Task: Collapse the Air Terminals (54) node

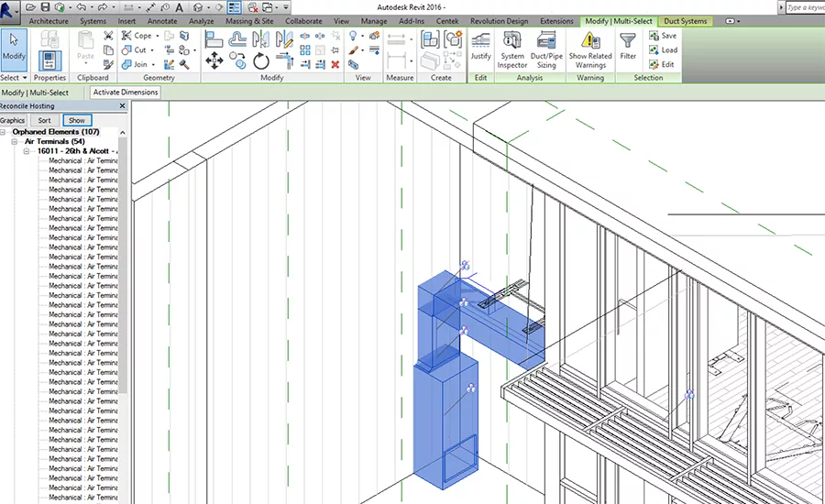Action: [x=15, y=141]
